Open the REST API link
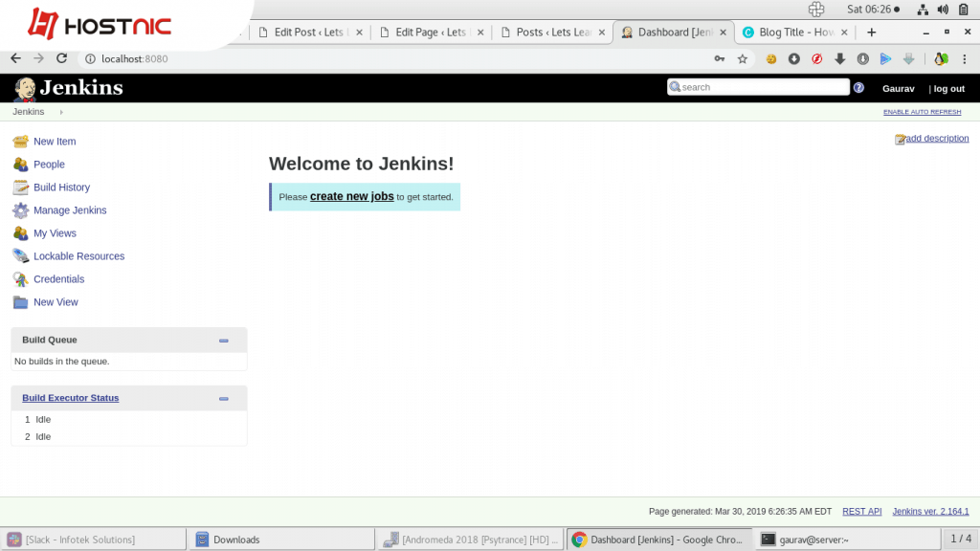This screenshot has width=980, height=551. [862, 512]
